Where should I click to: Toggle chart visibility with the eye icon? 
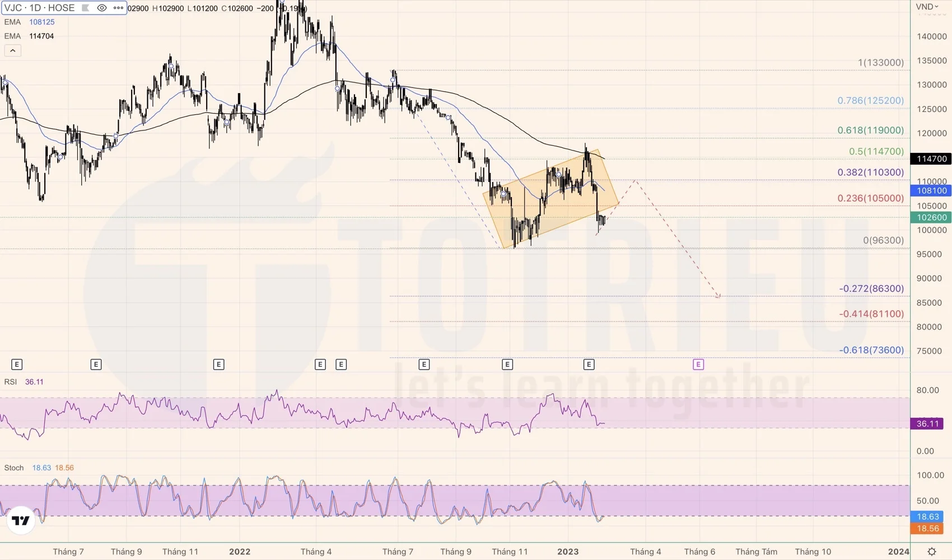tap(101, 8)
